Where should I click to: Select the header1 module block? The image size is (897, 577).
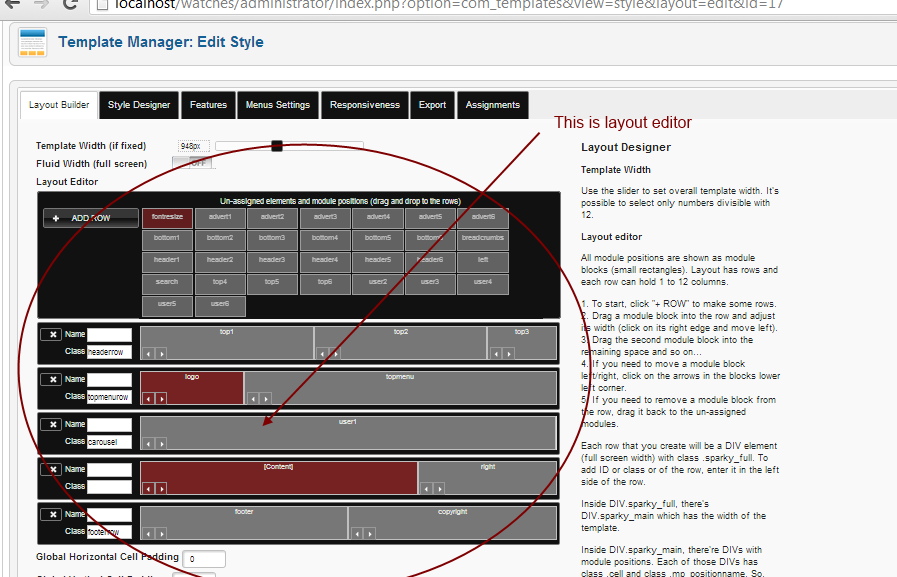168,262
